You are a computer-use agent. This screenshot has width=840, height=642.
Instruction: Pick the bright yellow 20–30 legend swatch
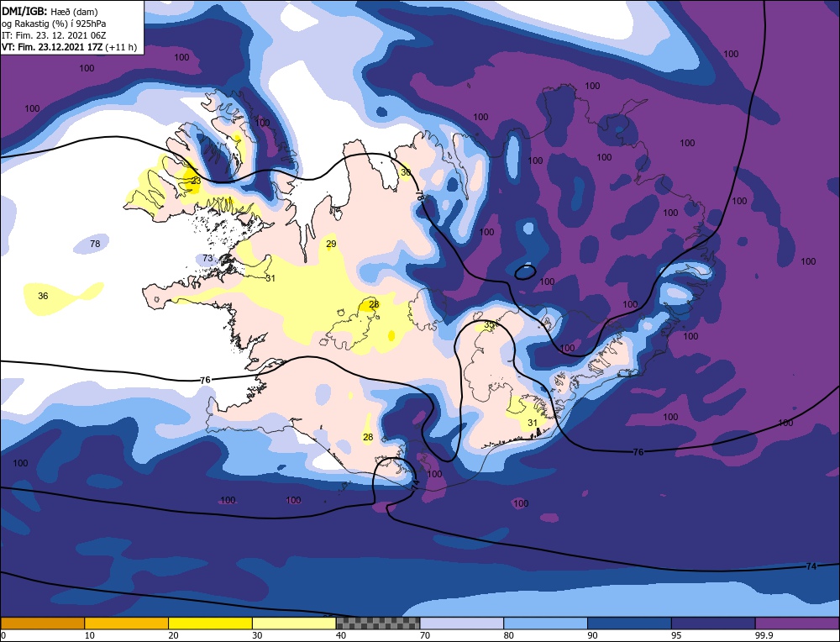[210, 623]
